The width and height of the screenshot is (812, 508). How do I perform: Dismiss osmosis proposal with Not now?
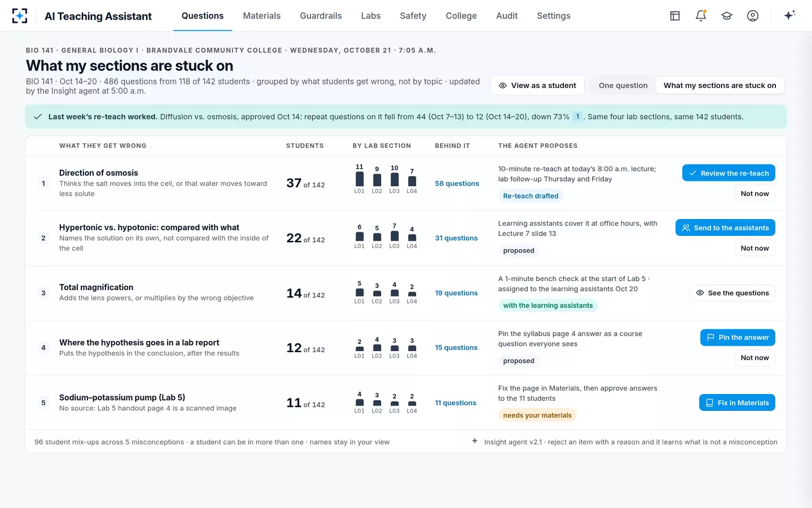pyautogui.click(x=754, y=194)
